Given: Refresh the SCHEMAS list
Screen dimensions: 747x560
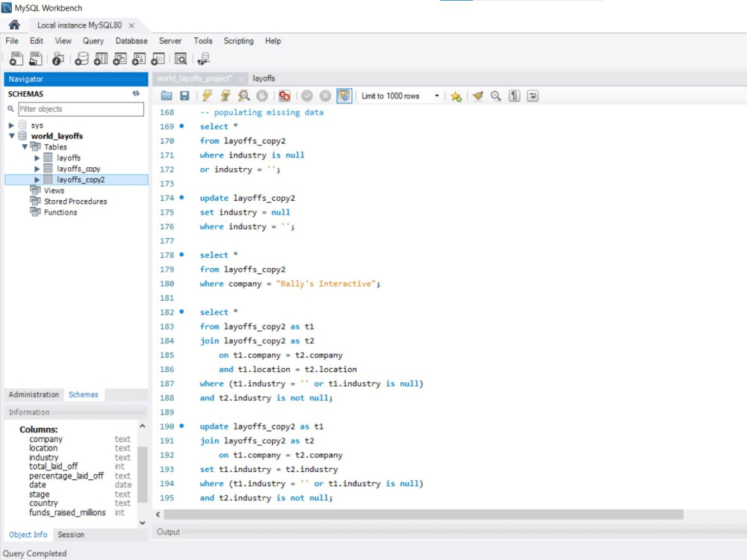Looking at the screenshot, I should click(136, 94).
